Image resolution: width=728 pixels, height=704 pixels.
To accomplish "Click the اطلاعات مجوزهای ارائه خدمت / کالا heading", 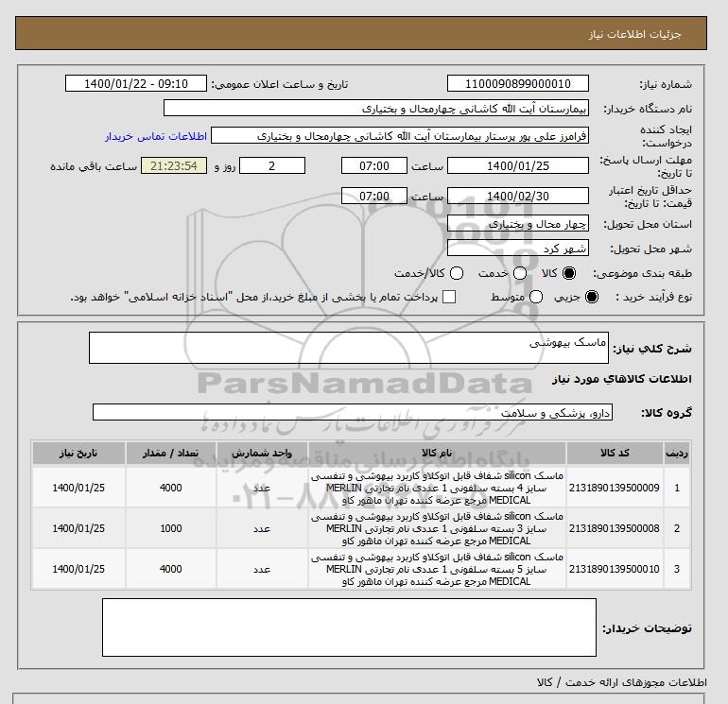I will [622, 682].
